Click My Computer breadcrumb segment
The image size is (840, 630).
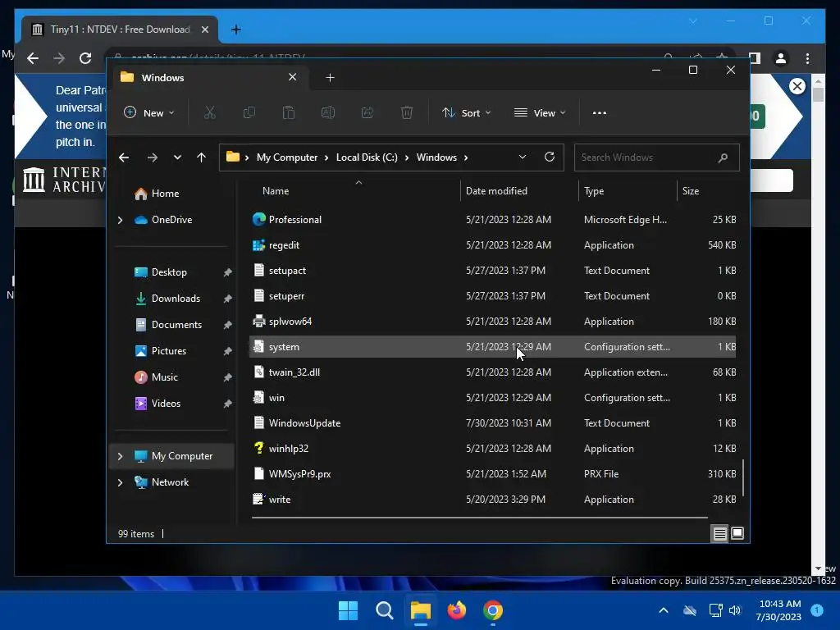click(287, 157)
